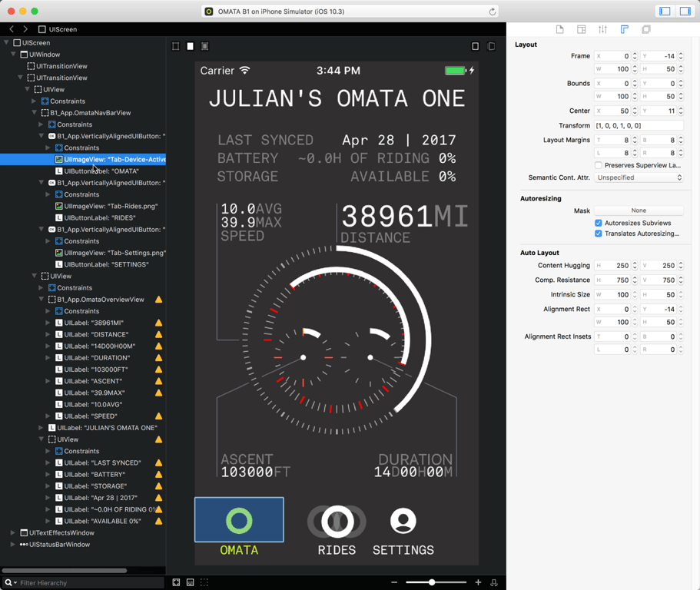Click the fit-to-canvas icon in bottom bar
The image size is (700, 590).
176,582
